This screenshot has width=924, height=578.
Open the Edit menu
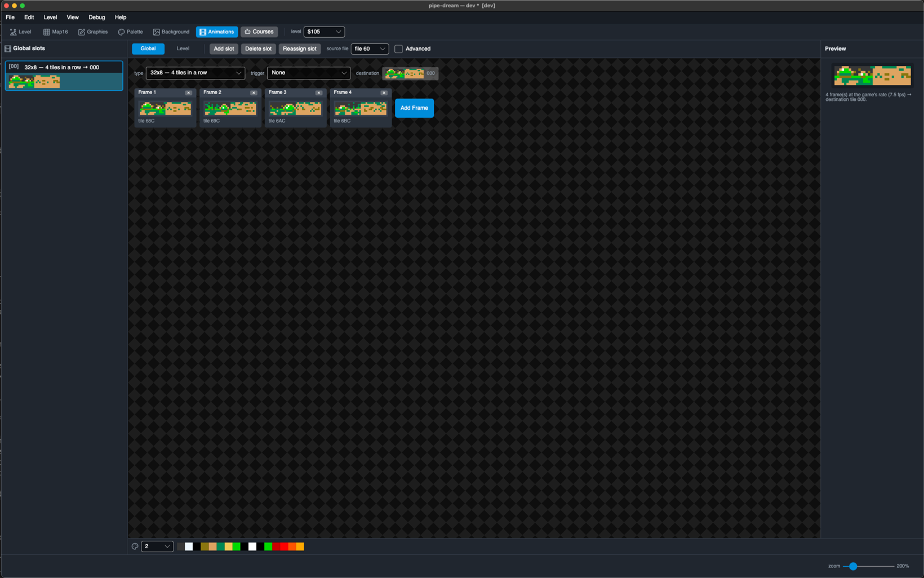pyautogui.click(x=29, y=17)
